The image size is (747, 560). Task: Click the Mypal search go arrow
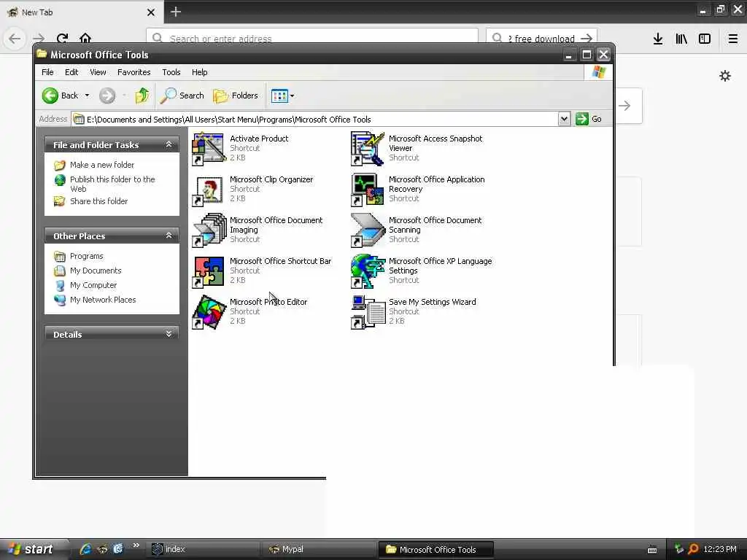587,38
